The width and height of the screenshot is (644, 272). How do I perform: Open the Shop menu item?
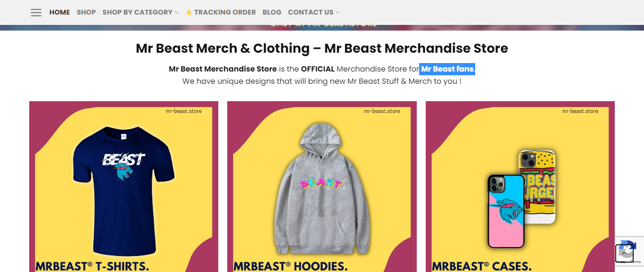pos(86,12)
